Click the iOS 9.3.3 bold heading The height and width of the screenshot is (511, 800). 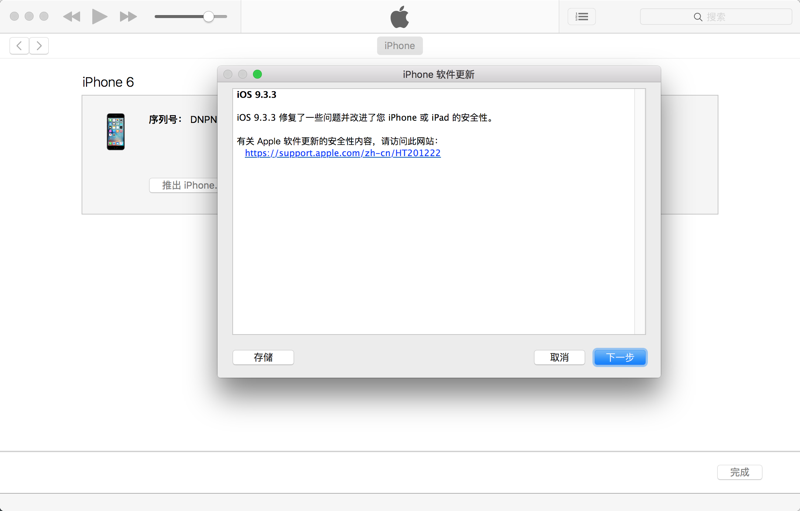257,95
